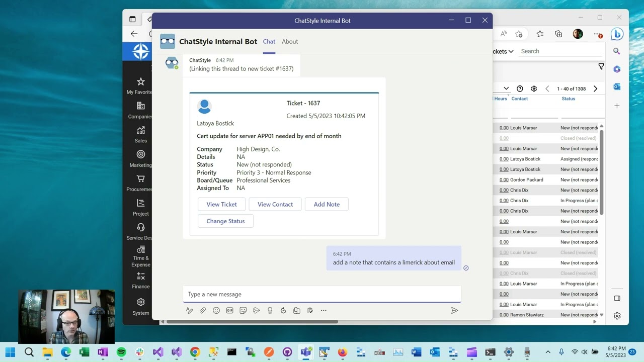The height and width of the screenshot is (362, 644).
Task: Open Spotify from the taskbar
Action: (x=121, y=352)
